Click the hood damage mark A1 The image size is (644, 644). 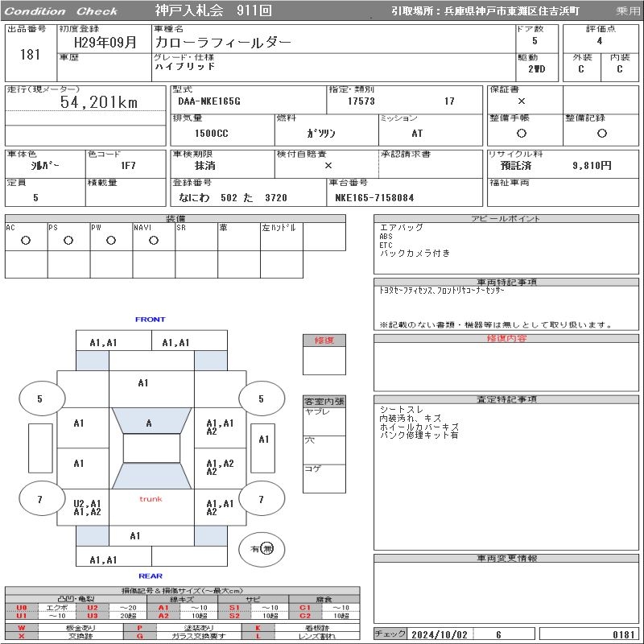143,383
